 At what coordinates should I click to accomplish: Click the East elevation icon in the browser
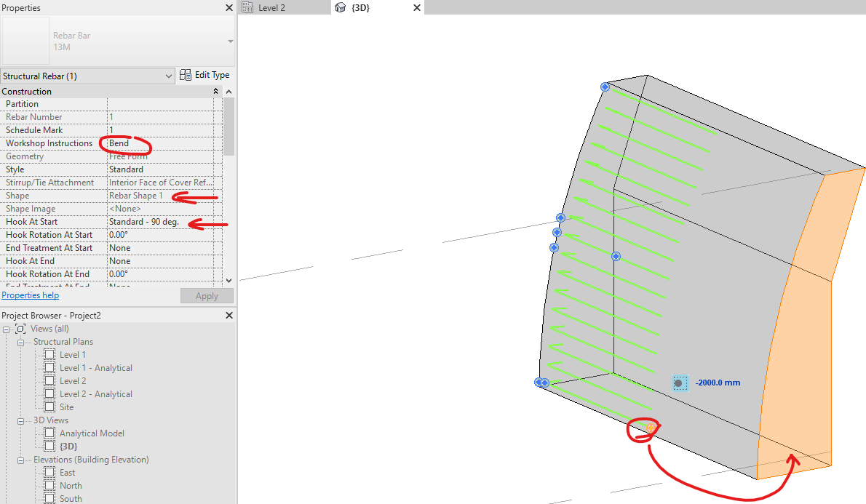click(x=49, y=472)
